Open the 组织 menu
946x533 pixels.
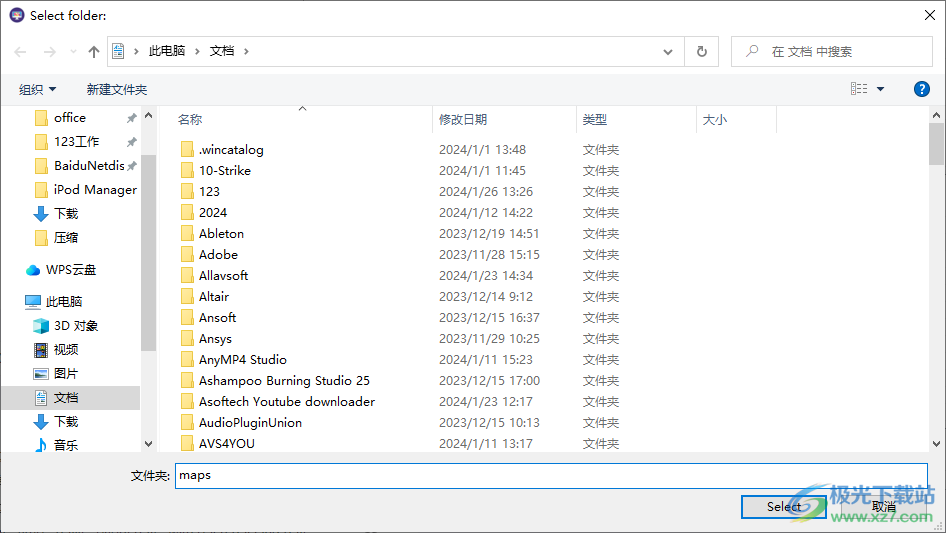(37, 89)
